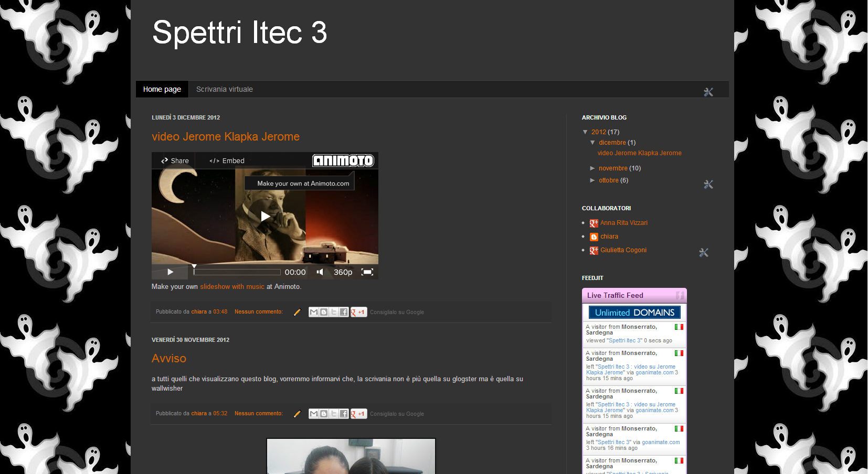The width and height of the screenshot is (868, 474).
Task: Edit the Avviso post with pencil icon
Action: 297,414
